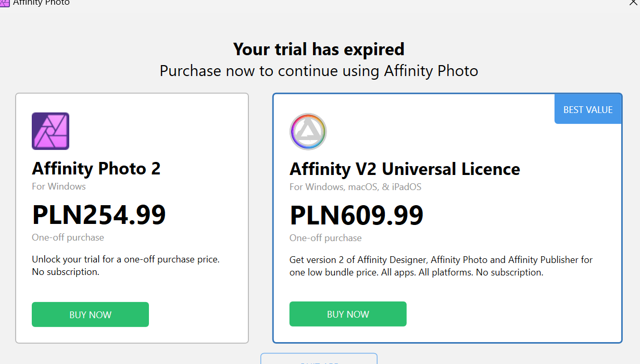Click "One-off purchase" under PLN609.99
This screenshot has width=640, height=364.
click(x=325, y=238)
